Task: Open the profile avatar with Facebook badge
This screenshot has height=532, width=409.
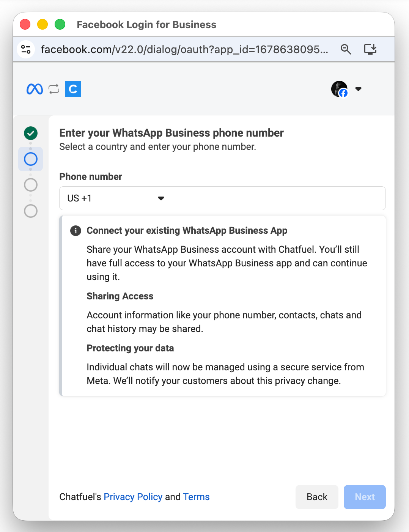Action: pos(340,89)
